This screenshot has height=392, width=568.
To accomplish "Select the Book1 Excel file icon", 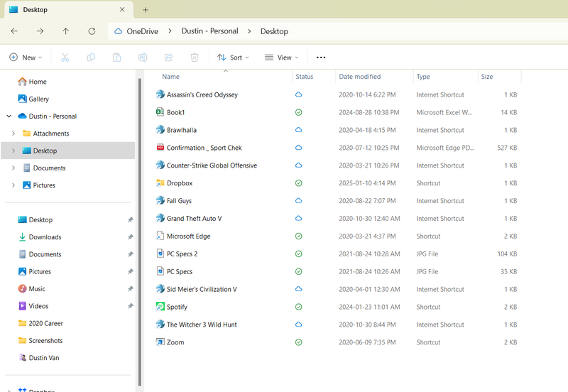I will [160, 112].
